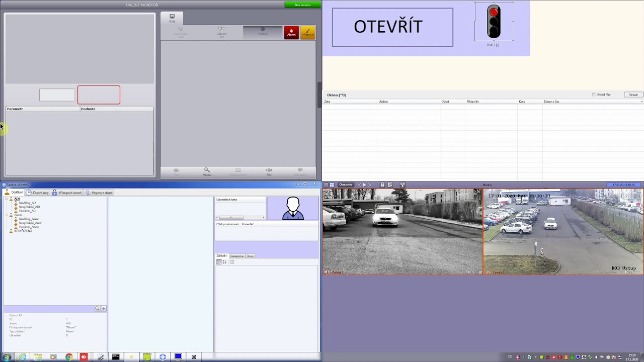This screenshot has width=644, height=362.
Task: Open Internet Explorer from the taskbar
Action: (x=23, y=357)
